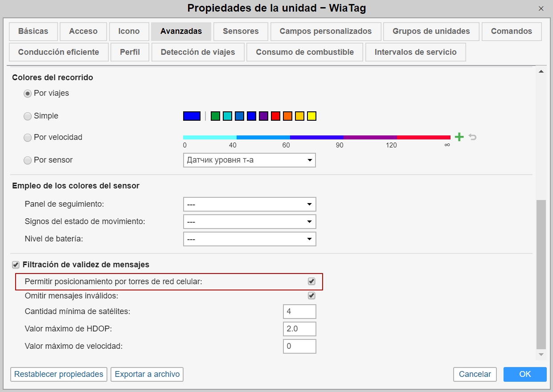This screenshot has width=553, height=392.
Task: Switch to the Sensores tab
Action: (x=241, y=32)
